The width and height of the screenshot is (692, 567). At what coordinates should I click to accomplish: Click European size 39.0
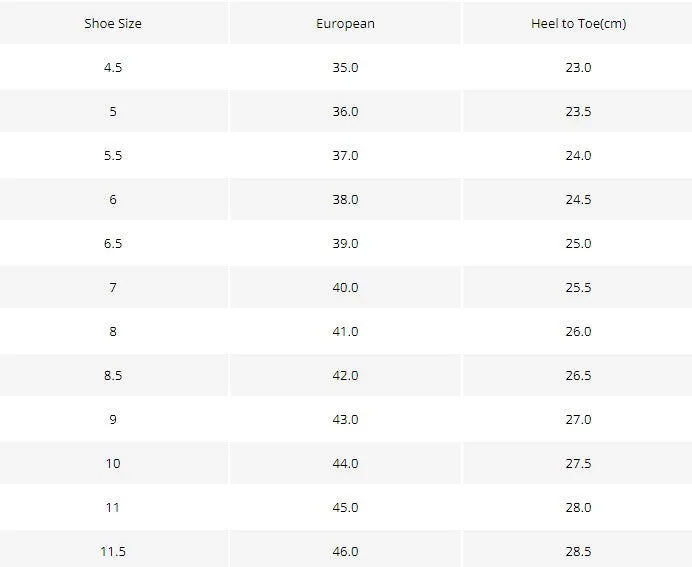[x=346, y=243]
